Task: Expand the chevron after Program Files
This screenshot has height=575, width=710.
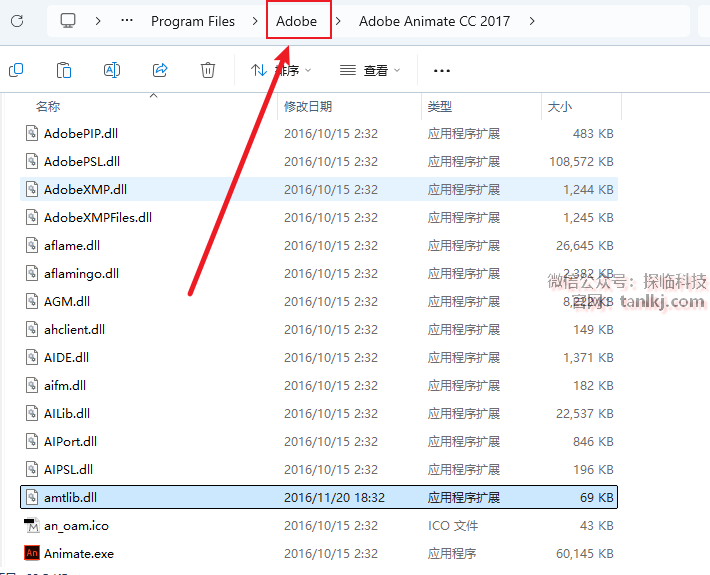Action: tap(255, 21)
